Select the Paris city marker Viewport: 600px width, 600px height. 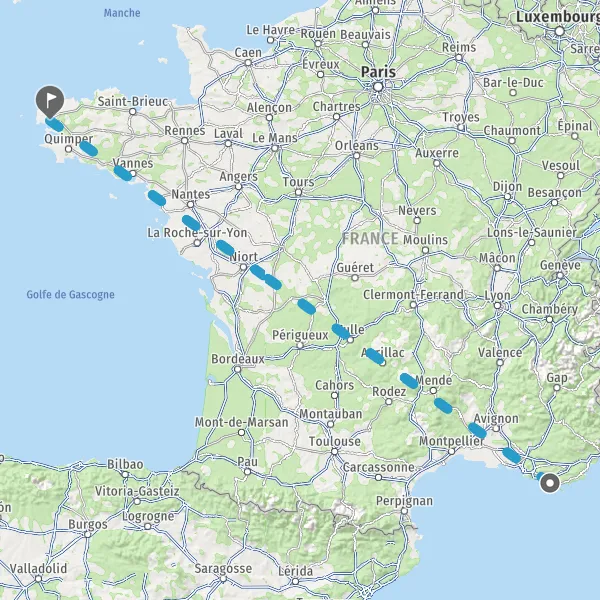[x=378, y=87]
